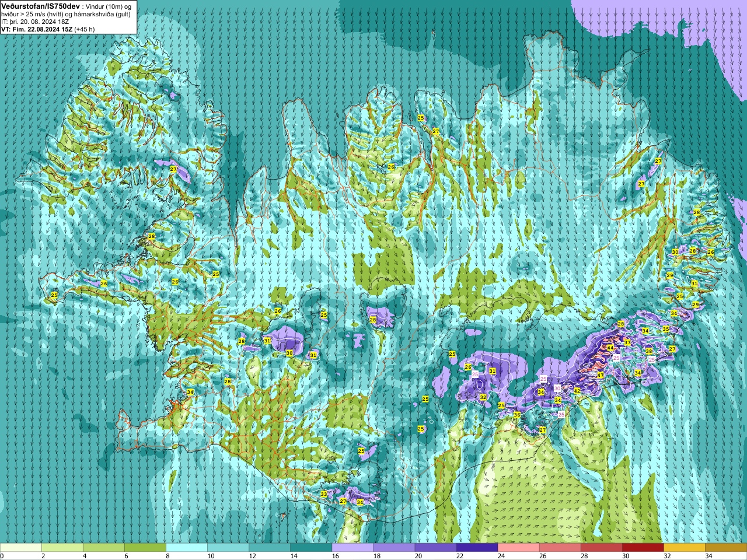The height and width of the screenshot is (560, 747).
Task: Click the dark gold legend swatch above 34
Action: (x=725, y=548)
